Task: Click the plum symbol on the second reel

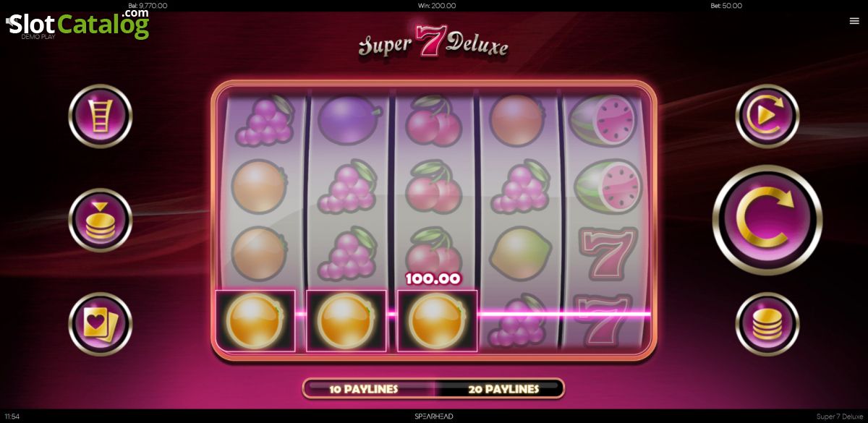Action: [x=345, y=118]
